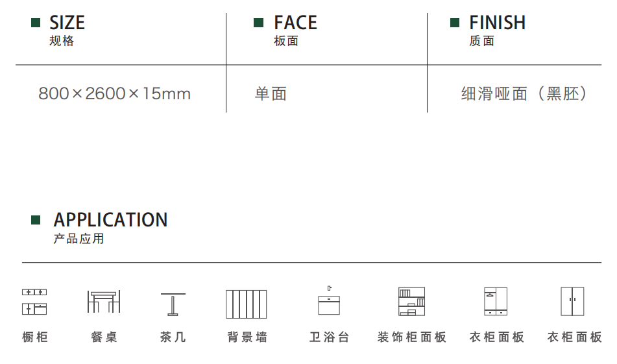Click the 800×2600×15mm dimension value
The height and width of the screenshot is (364, 617).
point(114,93)
